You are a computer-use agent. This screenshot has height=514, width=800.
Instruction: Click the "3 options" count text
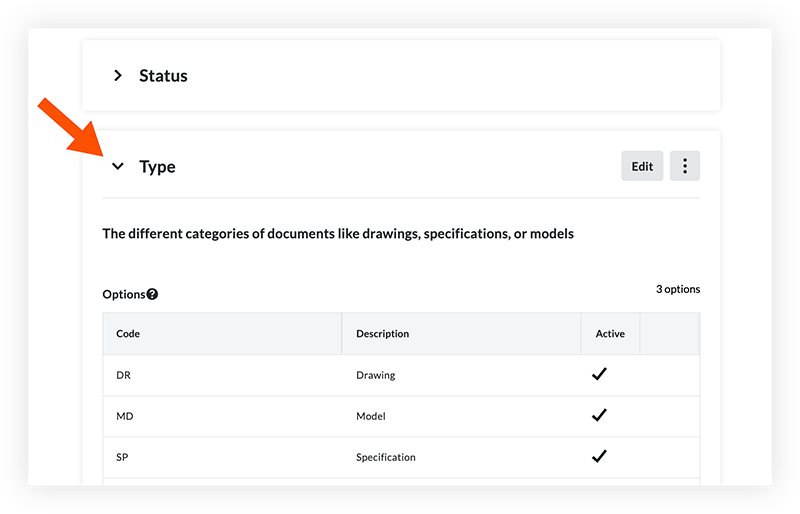pyautogui.click(x=678, y=290)
